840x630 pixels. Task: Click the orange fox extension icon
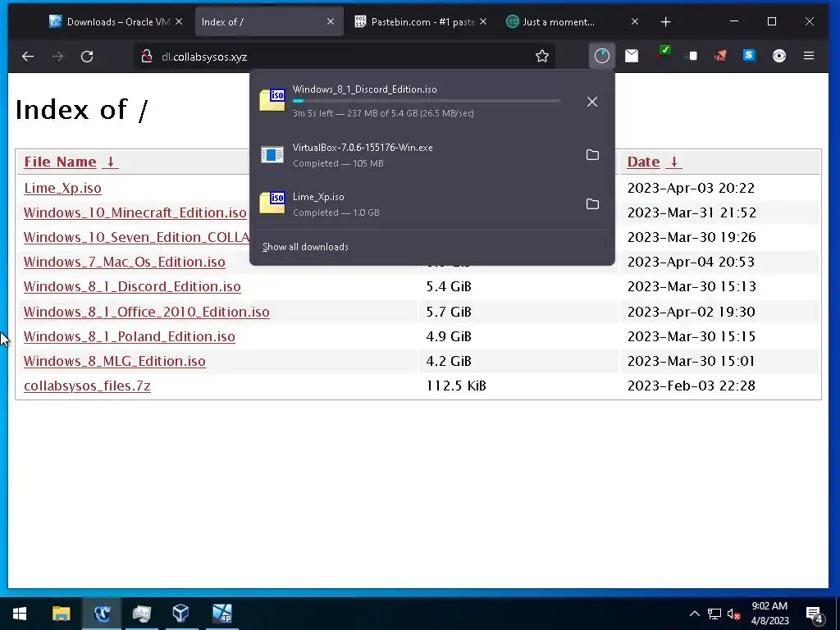coord(720,56)
